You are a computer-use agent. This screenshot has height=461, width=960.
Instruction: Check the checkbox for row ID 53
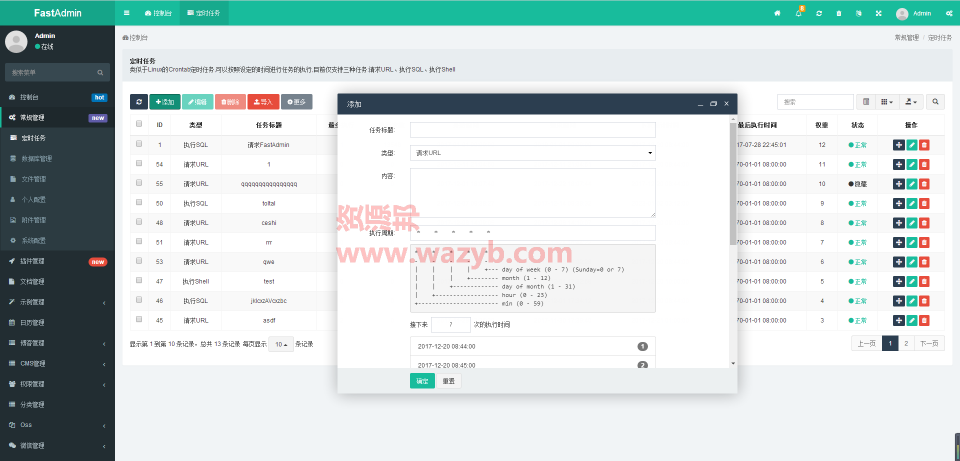[139, 261]
